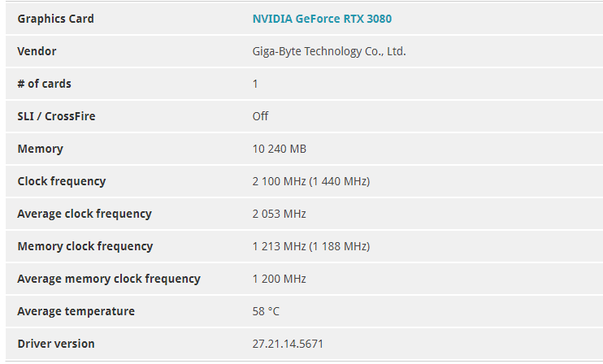
Task: Click the 58 °C temperature value
Action: tap(267, 311)
